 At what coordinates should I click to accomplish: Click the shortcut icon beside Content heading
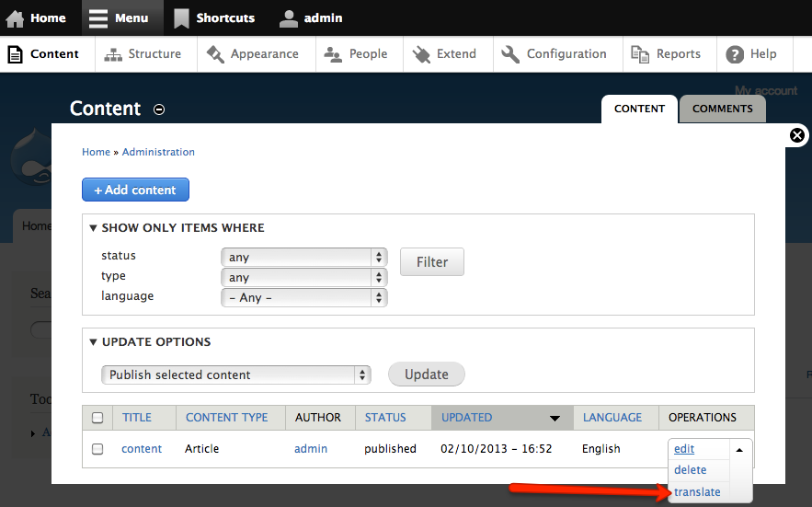tap(159, 109)
